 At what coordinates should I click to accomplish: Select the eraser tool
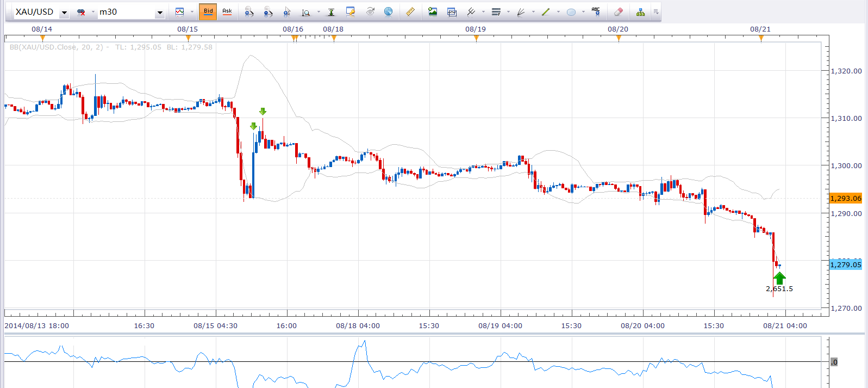point(618,11)
